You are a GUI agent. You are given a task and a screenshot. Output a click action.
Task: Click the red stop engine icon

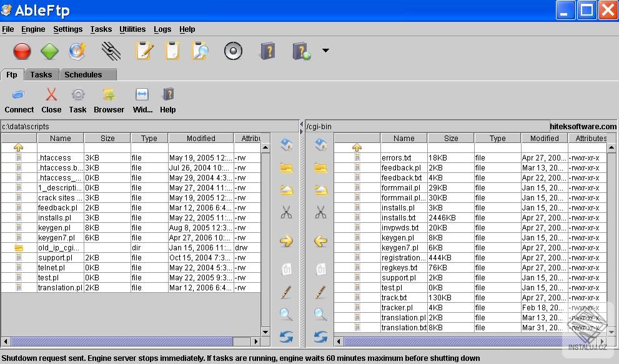22,51
